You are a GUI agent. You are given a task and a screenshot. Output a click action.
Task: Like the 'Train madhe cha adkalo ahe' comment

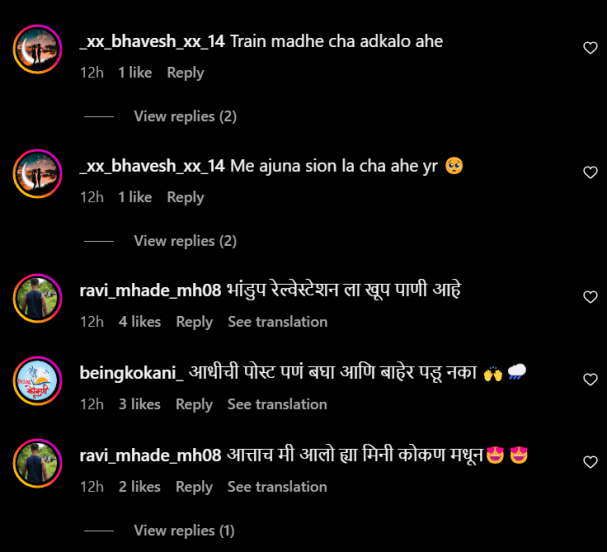click(x=590, y=48)
